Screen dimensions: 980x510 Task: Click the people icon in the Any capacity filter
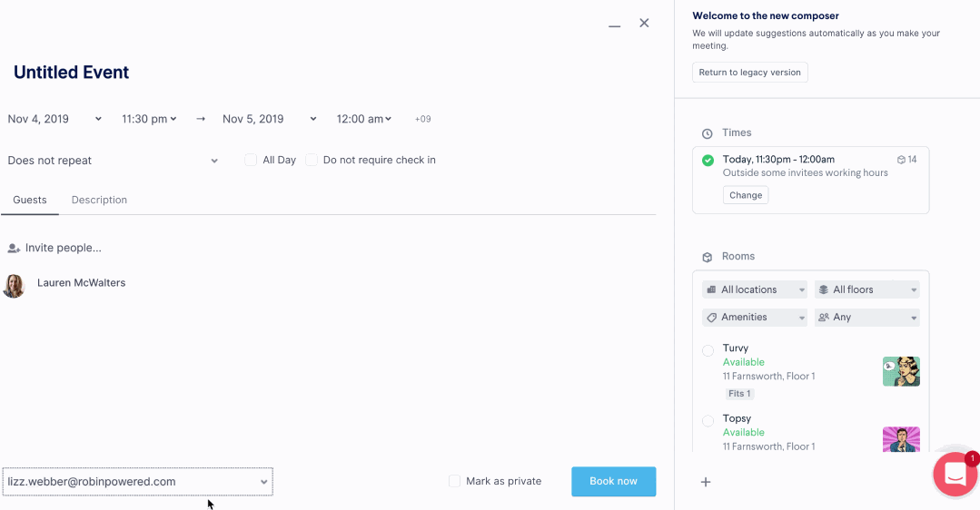click(x=823, y=317)
